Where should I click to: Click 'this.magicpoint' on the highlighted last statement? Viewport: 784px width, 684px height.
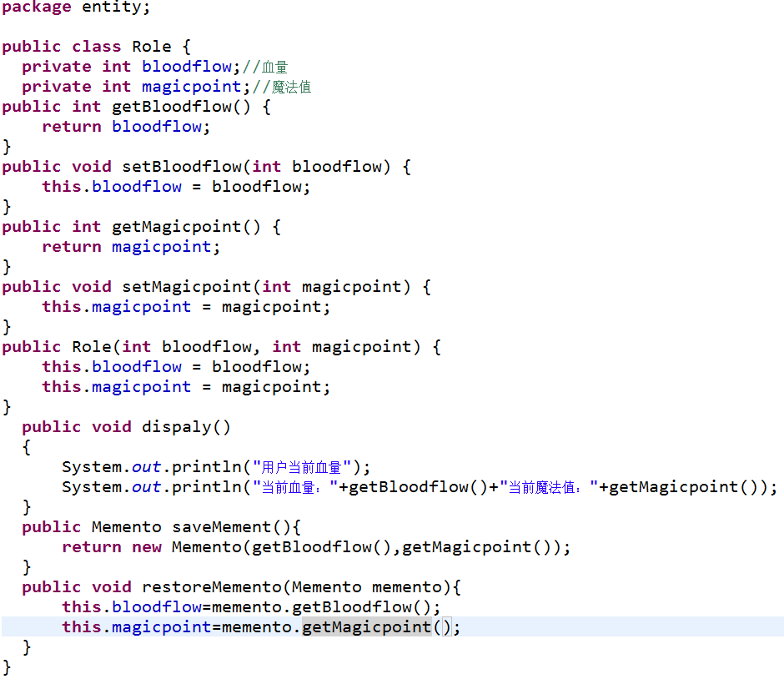click(137, 626)
